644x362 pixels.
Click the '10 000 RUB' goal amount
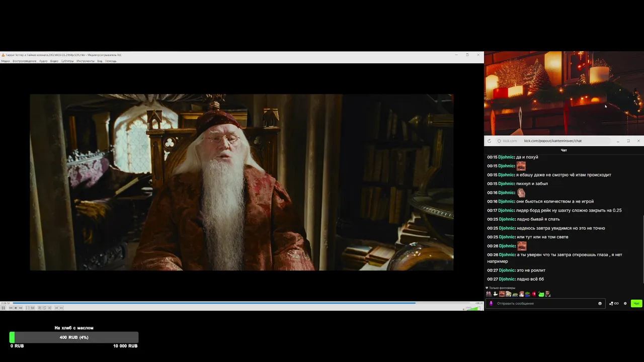(x=125, y=346)
